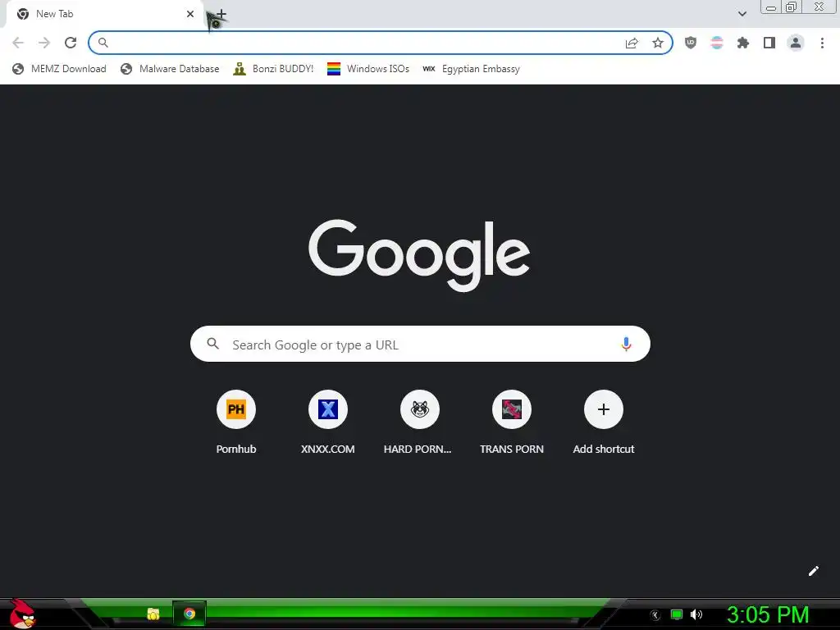Open the Bonzi BUDDY! bookmark

[x=273, y=69]
